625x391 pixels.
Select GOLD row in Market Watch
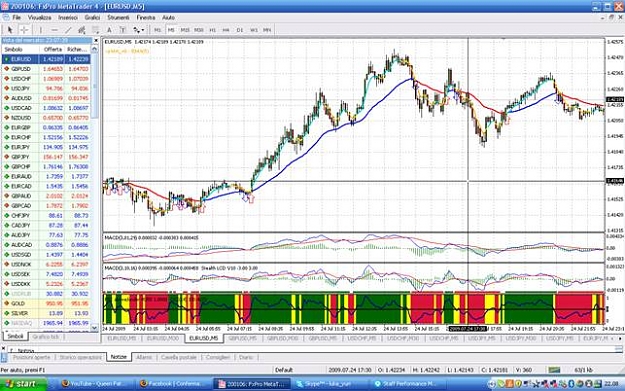tap(46, 304)
